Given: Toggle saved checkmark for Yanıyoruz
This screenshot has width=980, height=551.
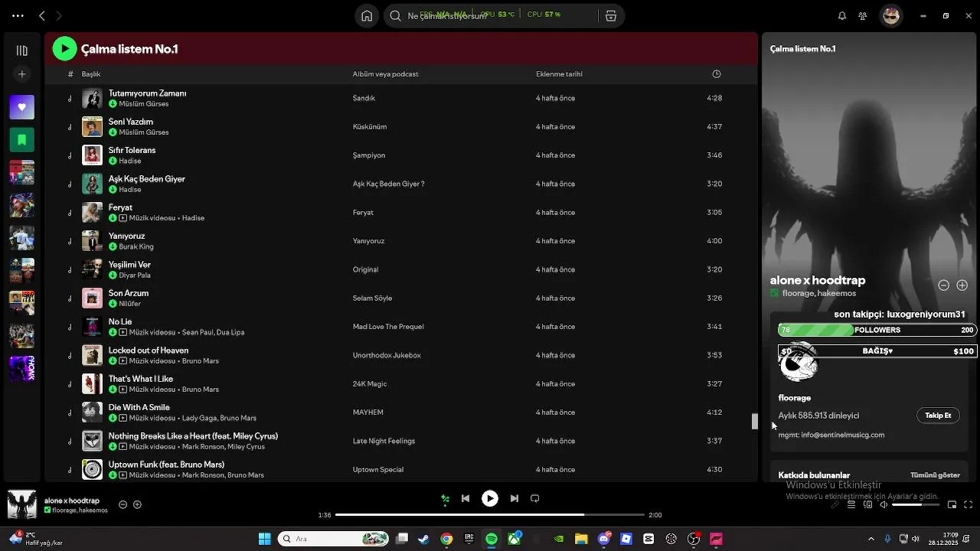Looking at the screenshot, I should click(113, 246).
